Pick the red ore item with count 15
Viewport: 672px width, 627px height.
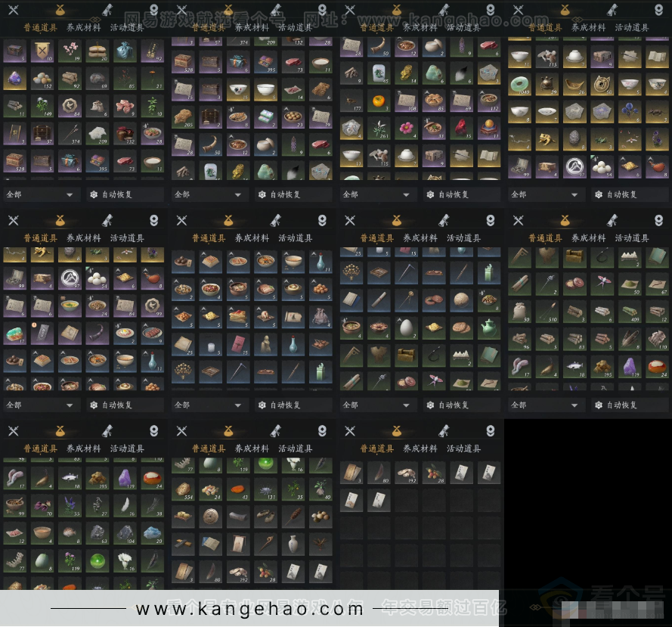tap(462, 129)
